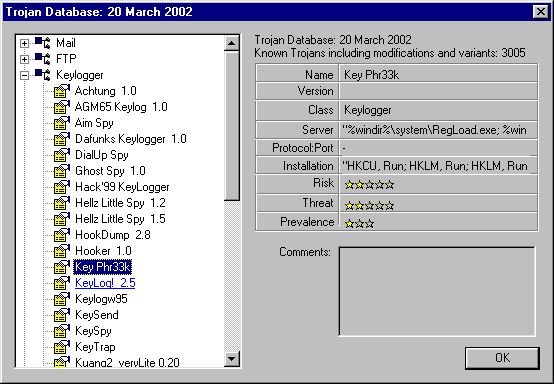Image resolution: width=554 pixels, height=384 pixels.
Task: Click the empty Version value cell
Action: tap(438, 91)
